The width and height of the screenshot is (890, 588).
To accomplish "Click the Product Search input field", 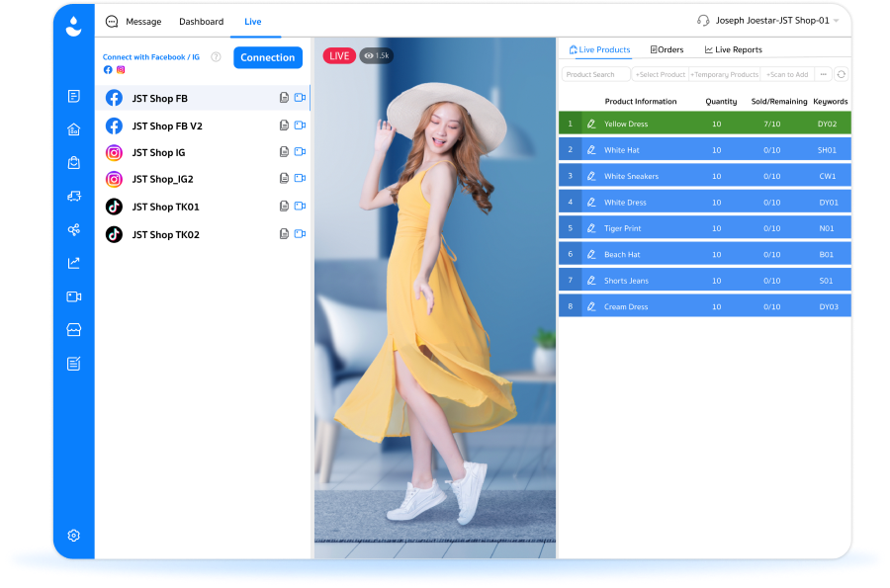I will [x=596, y=74].
